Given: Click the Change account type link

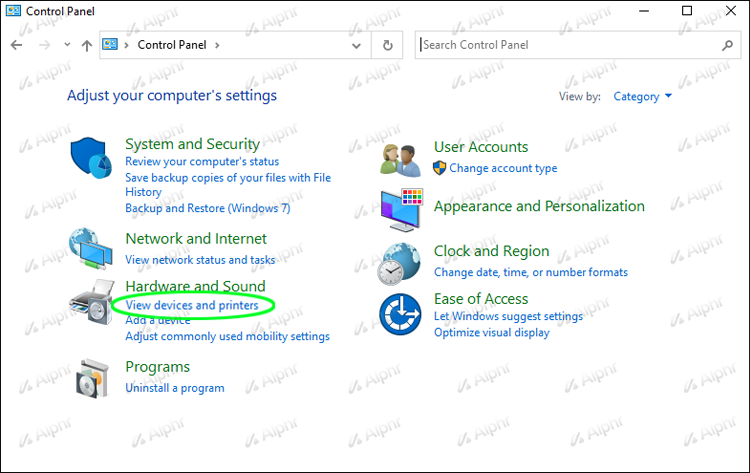Looking at the screenshot, I should pos(503,168).
